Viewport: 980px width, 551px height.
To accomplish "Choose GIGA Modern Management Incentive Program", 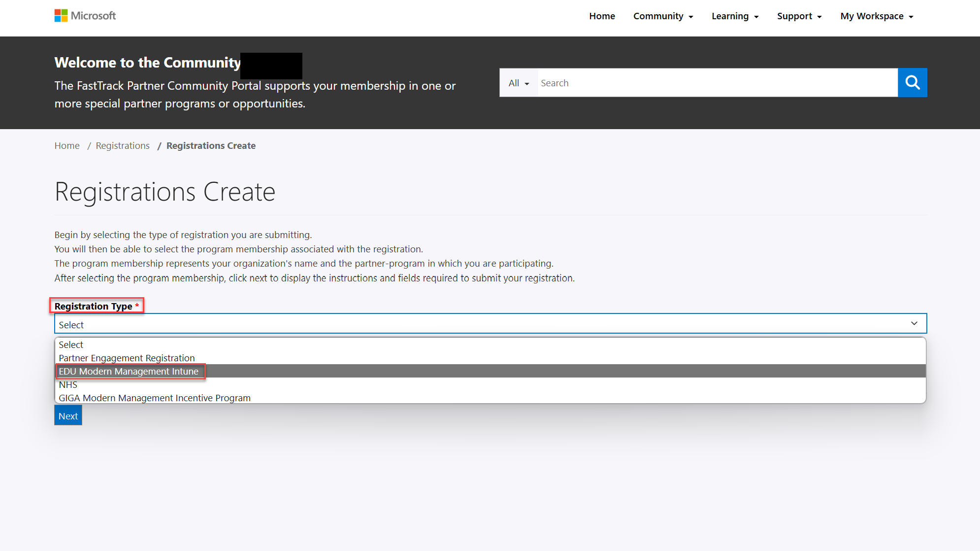I will [x=490, y=398].
